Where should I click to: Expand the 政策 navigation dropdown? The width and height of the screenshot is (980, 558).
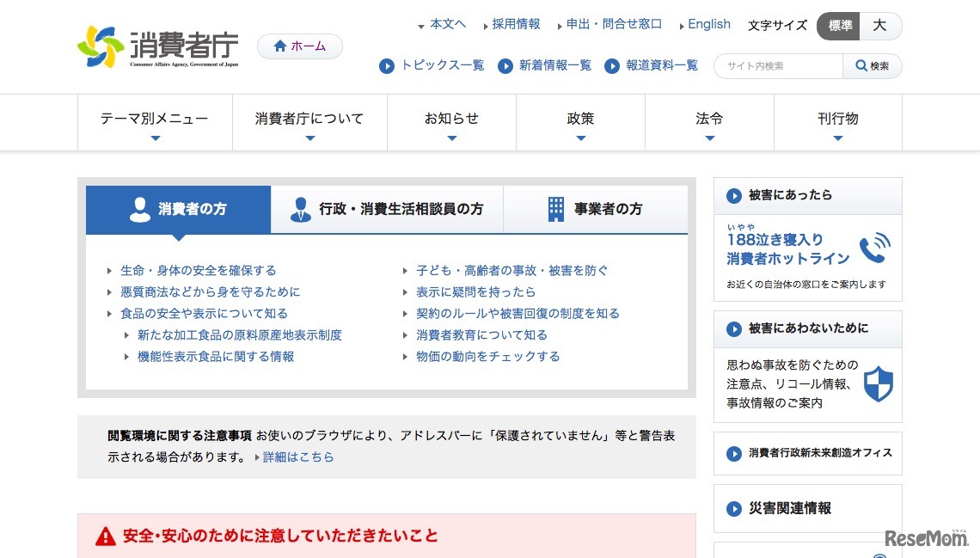click(x=580, y=120)
